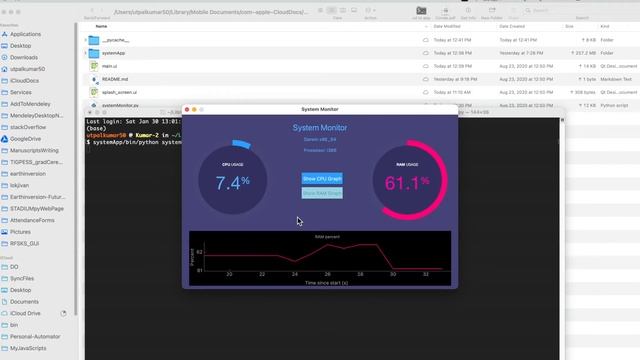This screenshot has height=360, width=640.
Task: Open earthinversion in Finder sidebar
Action: click(28, 174)
